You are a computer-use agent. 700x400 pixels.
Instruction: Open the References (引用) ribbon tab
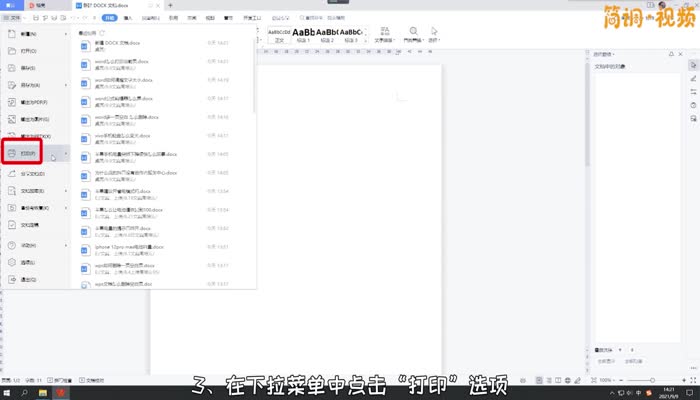coord(173,18)
